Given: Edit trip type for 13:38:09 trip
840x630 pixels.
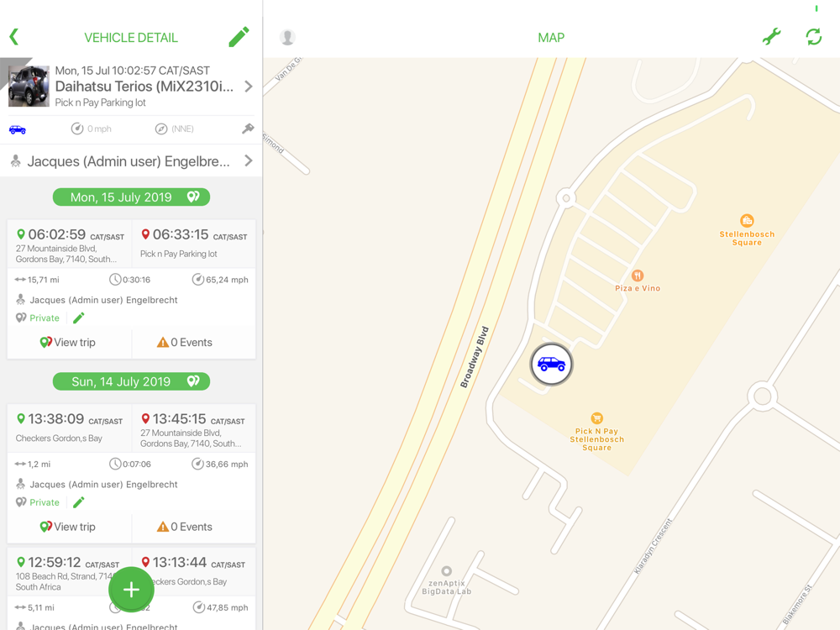Looking at the screenshot, I should point(79,502).
